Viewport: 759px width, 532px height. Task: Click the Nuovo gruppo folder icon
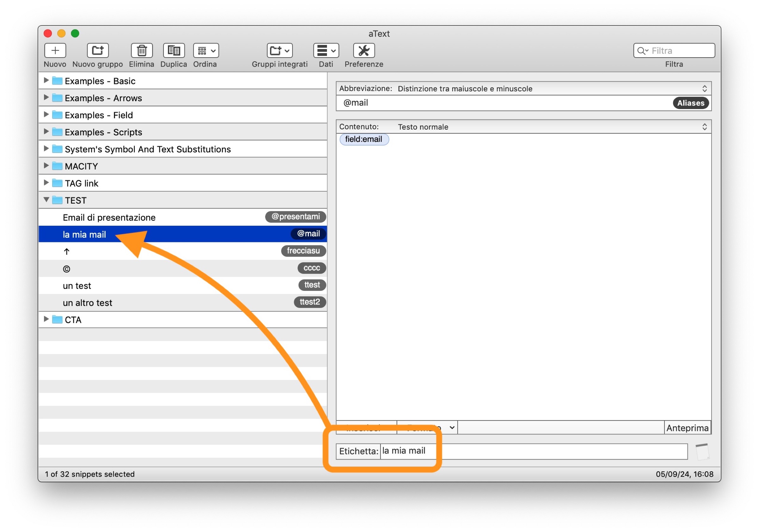pyautogui.click(x=97, y=51)
